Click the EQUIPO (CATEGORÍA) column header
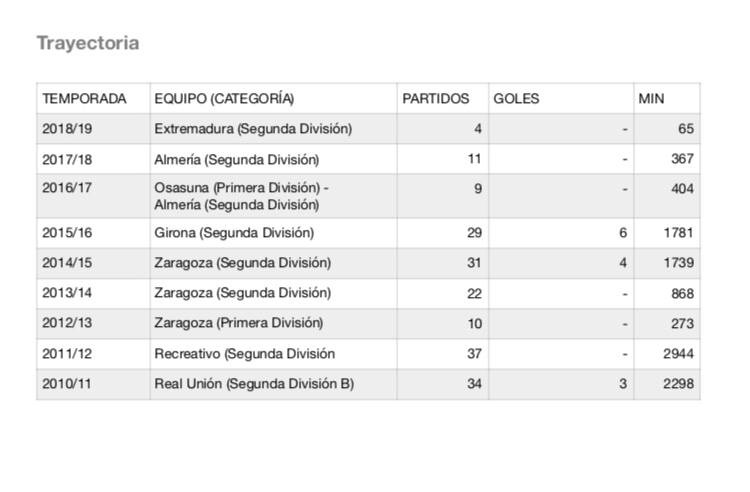 pyautogui.click(x=224, y=99)
